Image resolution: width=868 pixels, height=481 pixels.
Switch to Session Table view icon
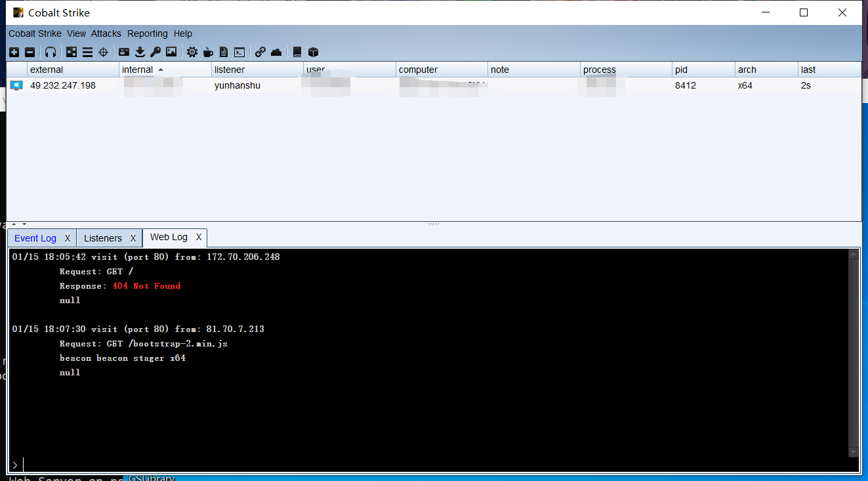(x=87, y=52)
